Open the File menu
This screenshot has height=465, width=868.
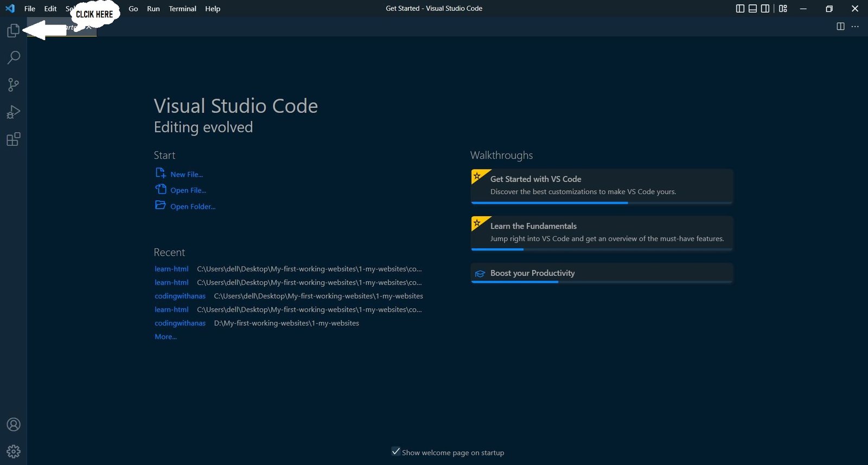(x=30, y=9)
